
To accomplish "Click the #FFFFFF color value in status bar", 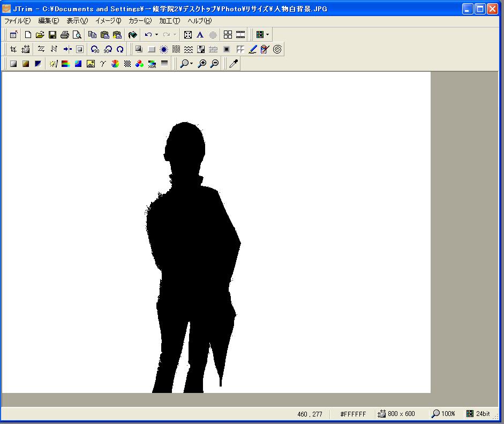I will pyautogui.click(x=353, y=414).
